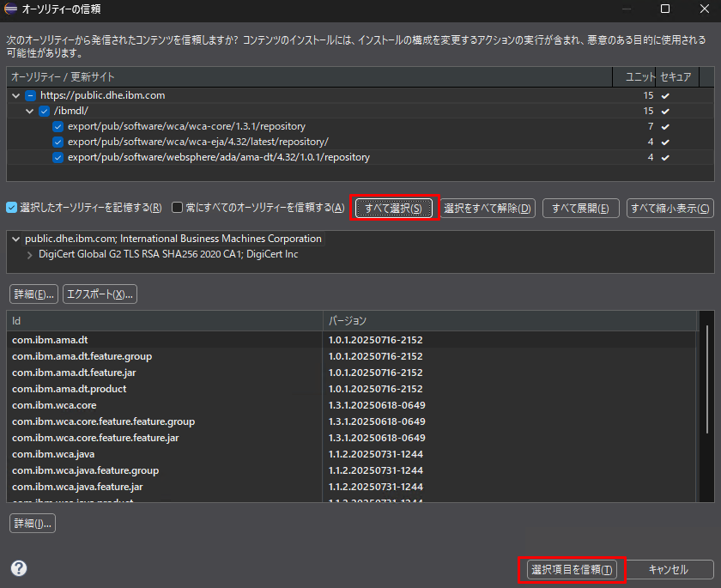The height and width of the screenshot is (588, 721).
Task: Select the https://public.dhe.ibm.com row
Action: (360, 95)
